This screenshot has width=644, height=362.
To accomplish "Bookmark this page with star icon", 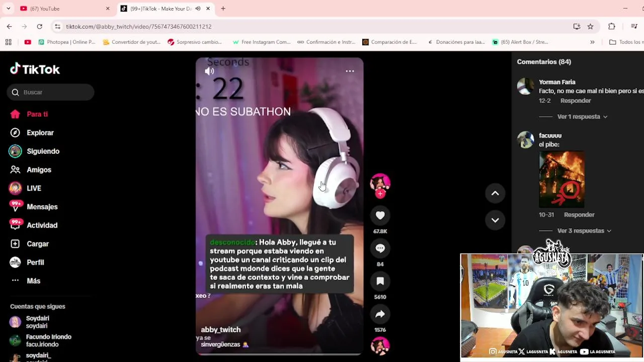I will click(590, 27).
